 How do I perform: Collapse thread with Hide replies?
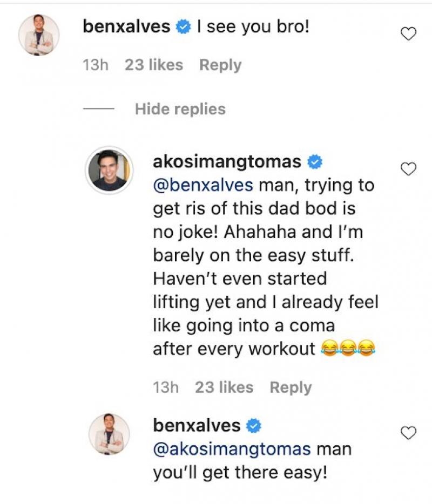pyautogui.click(x=180, y=109)
